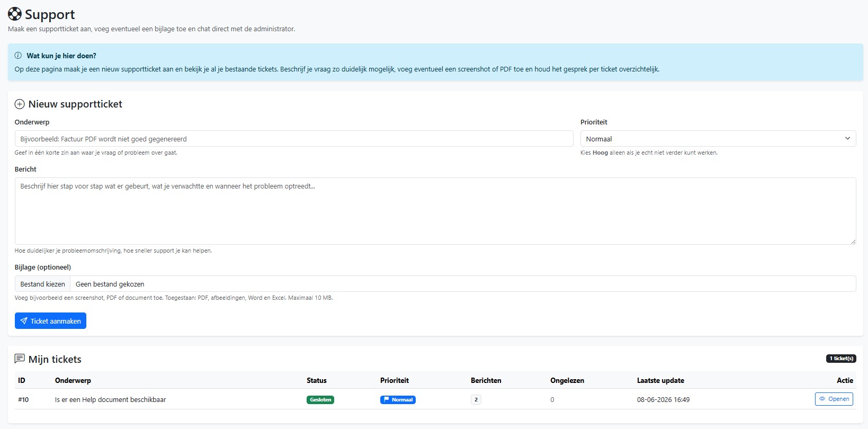Click the subject 'Is er een Help document beschikbaar'
Viewport: 868px width, 429px height.
coord(110,400)
